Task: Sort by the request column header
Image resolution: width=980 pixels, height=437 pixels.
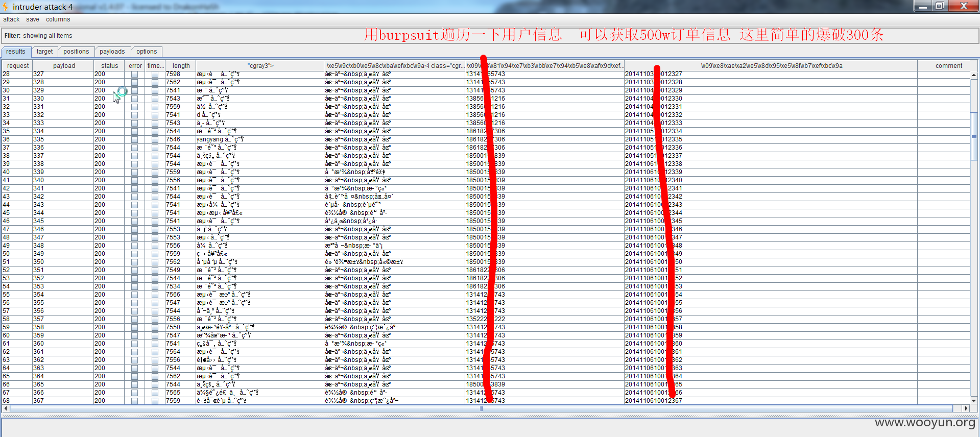Action: pos(18,66)
